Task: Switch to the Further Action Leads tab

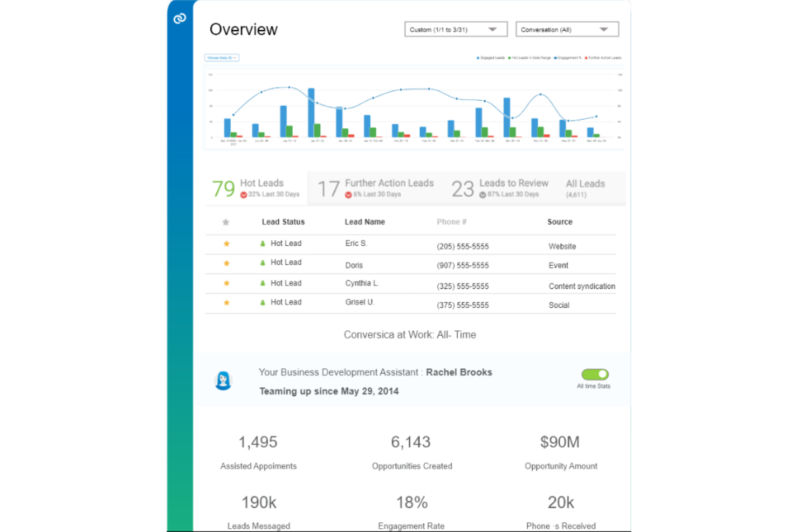Action: click(376, 188)
